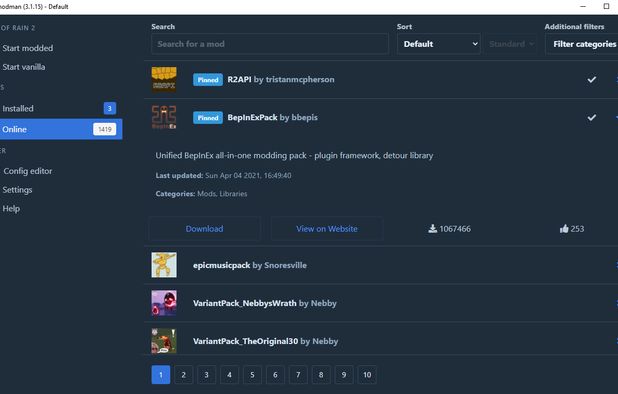Go to page 3 of mods
The width and height of the screenshot is (618, 394).
(207, 375)
